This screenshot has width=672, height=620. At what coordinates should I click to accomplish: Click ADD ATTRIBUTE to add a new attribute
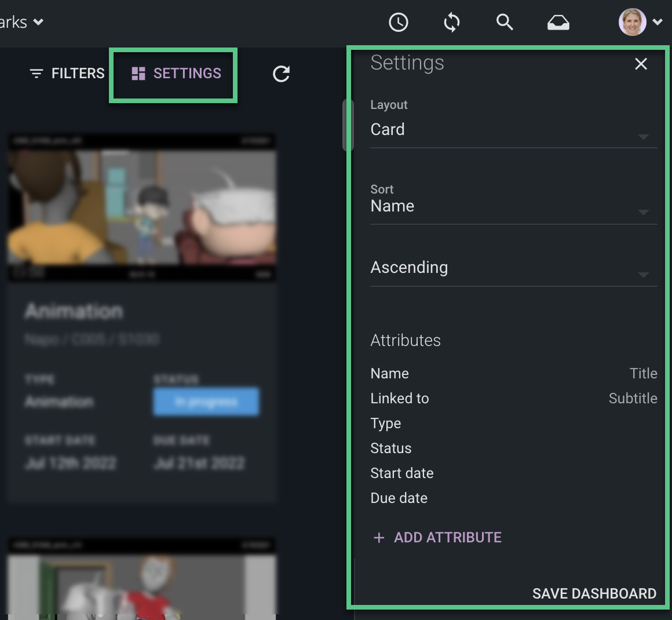pos(437,538)
